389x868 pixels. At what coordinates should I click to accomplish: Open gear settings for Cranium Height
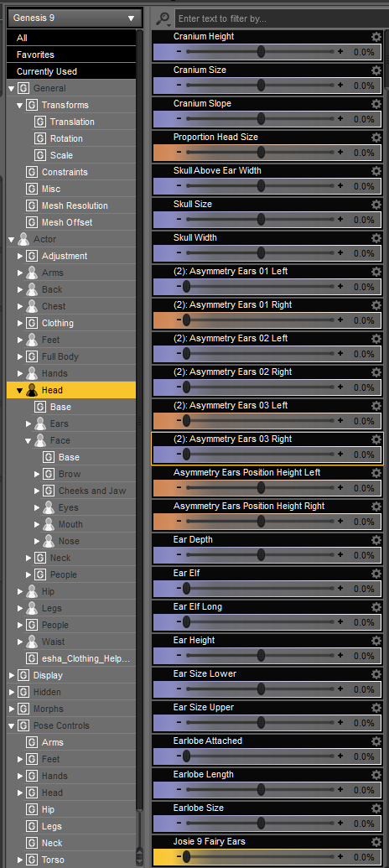[376, 37]
